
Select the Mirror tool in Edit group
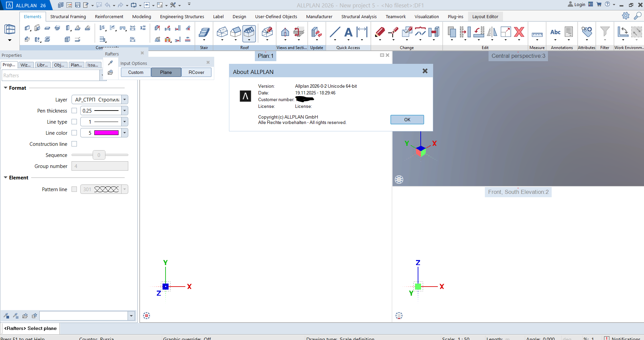[492, 32]
